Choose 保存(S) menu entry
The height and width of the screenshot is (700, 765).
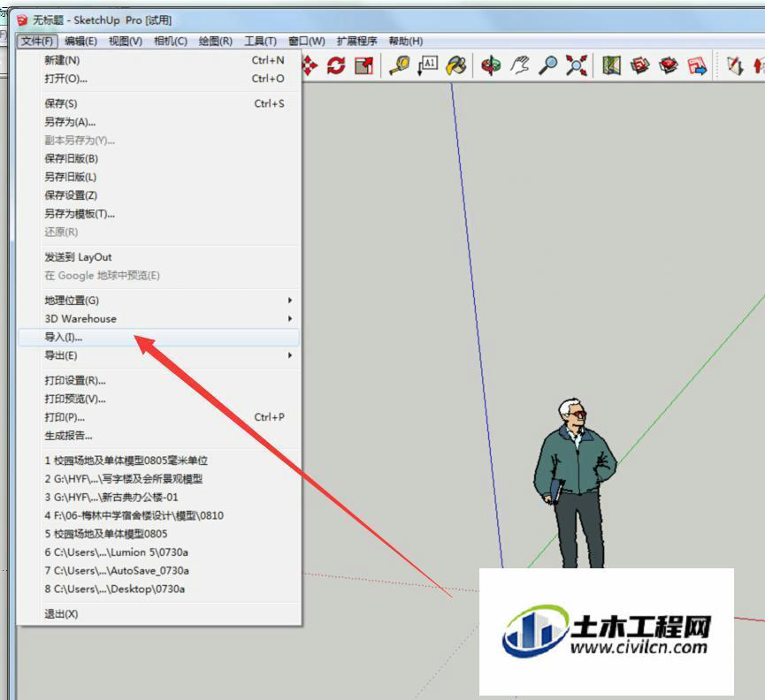tap(158, 103)
